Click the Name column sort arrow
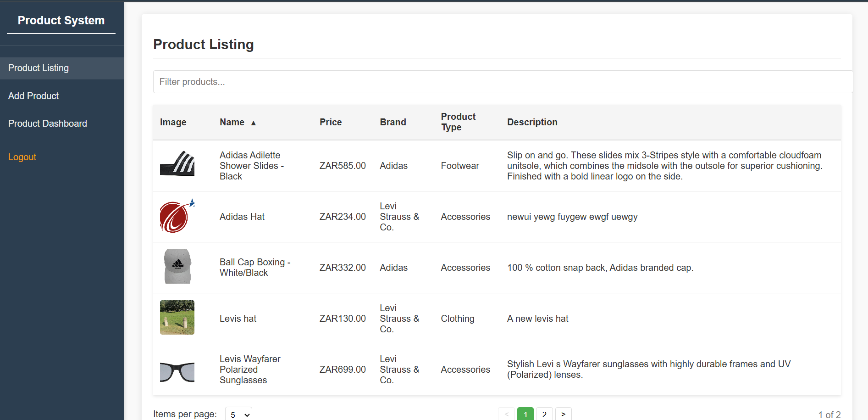The image size is (868, 420). (x=253, y=123)
